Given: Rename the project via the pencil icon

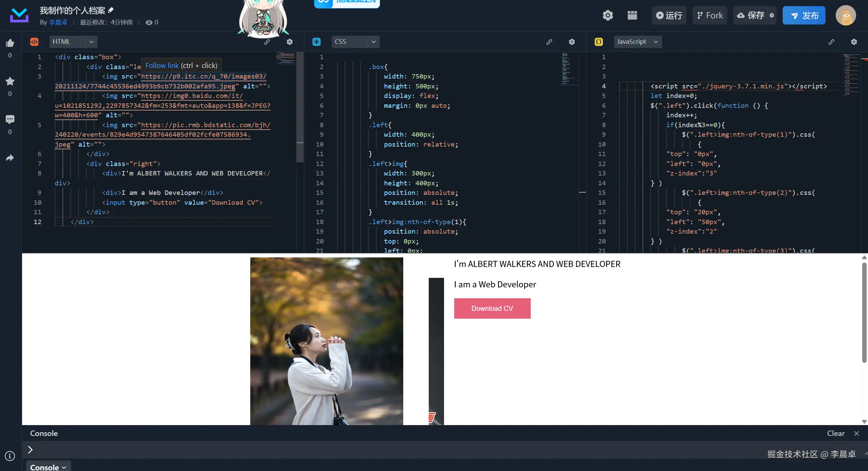Looking at the screenshot, I should [x=110, y=10].
